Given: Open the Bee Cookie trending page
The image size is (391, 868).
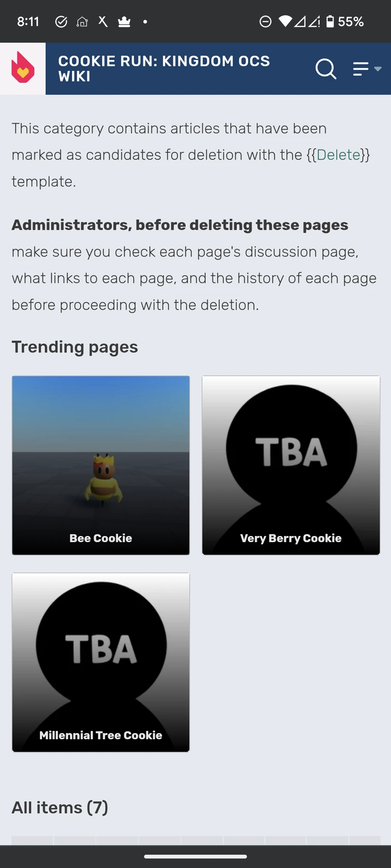Looking at the screenshot, I should point(101,465).
